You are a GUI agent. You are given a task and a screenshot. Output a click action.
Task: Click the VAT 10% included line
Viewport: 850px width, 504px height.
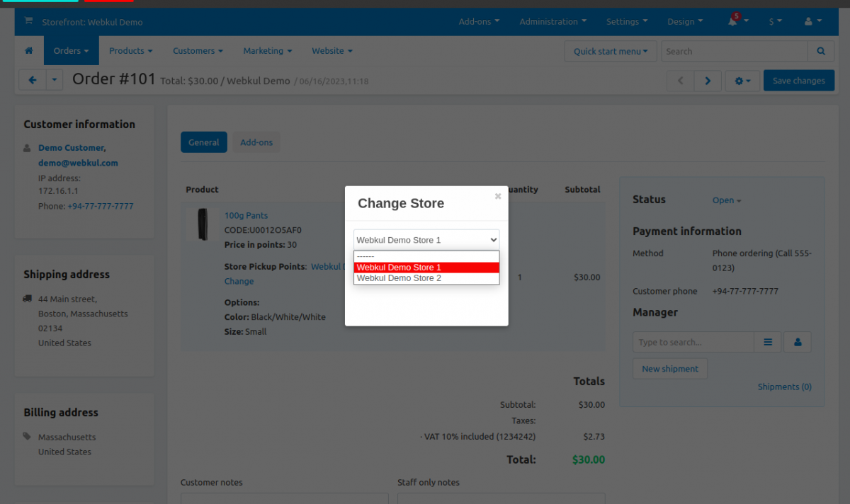pyautogui.click(x=478, y=437)
